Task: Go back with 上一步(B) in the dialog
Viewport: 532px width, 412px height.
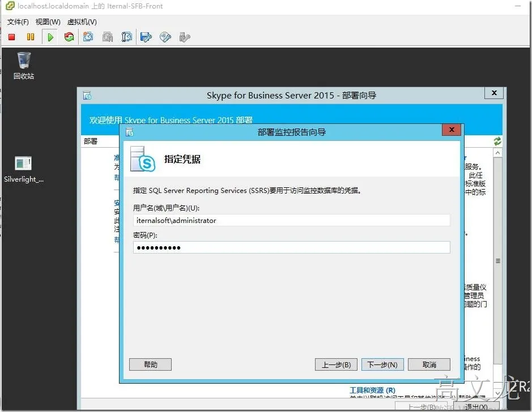Action: click(336, 364)
